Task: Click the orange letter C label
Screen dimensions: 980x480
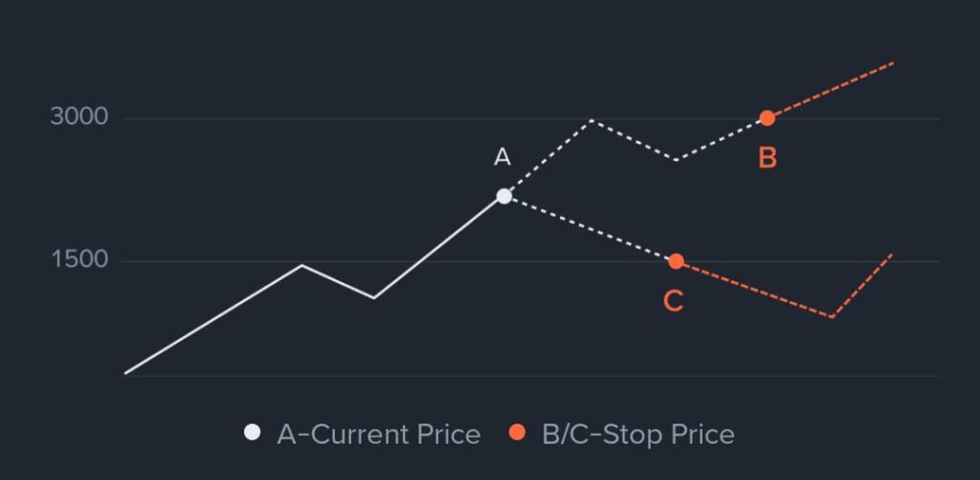Action: (673, 301)
